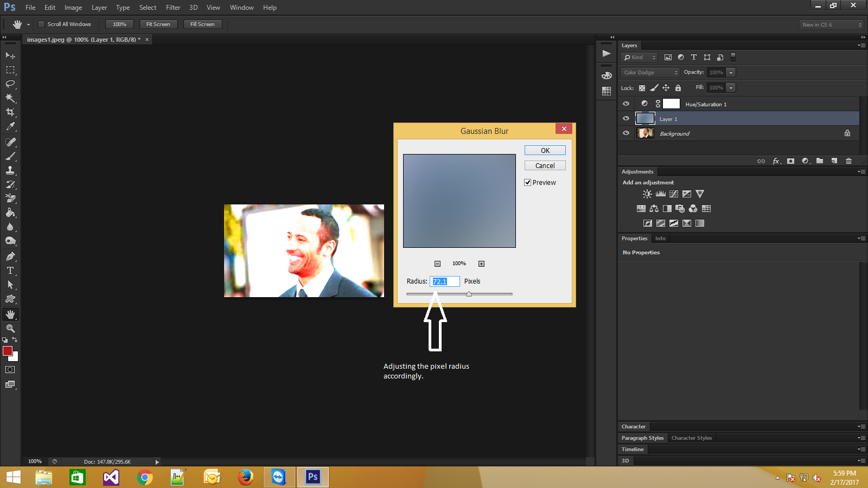Open the Fill dropdown arrow
This screenshot has height=488, width=868.
[731, 87]
